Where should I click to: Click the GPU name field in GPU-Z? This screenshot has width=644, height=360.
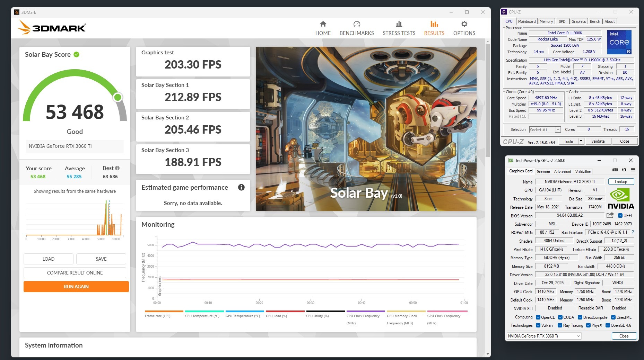coord(569,182)
